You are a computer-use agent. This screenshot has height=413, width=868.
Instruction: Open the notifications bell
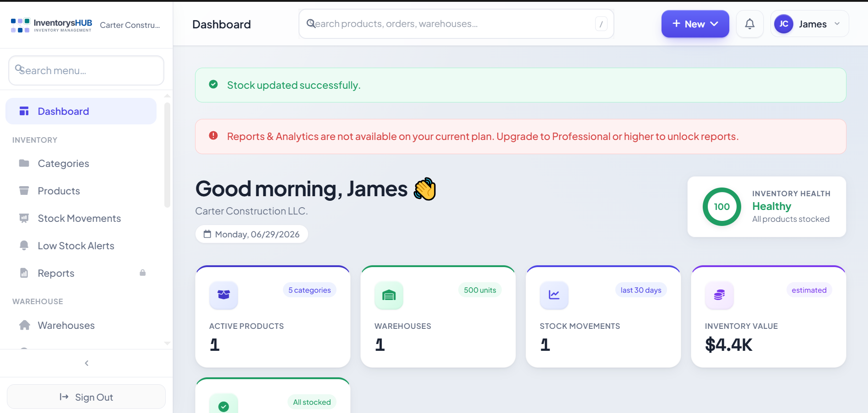point(749,24)
